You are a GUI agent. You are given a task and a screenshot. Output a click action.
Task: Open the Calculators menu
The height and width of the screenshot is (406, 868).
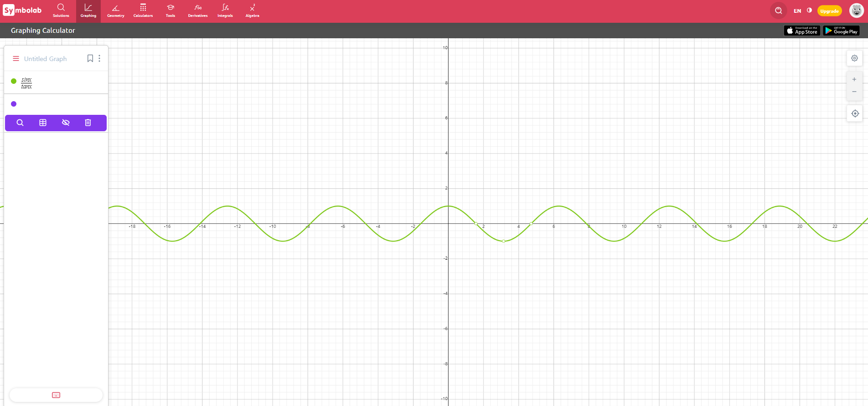[x=143, y=11]
